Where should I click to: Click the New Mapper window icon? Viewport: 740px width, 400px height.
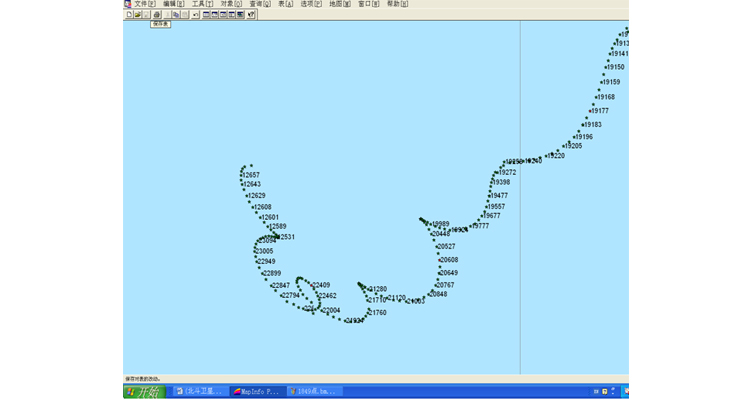click(x=215, y=15)
